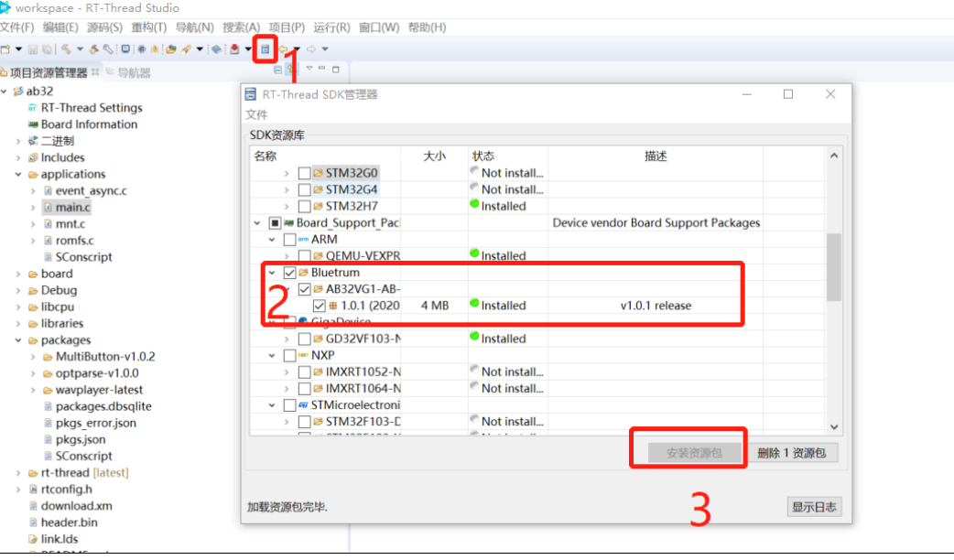Open the wrench settings toolbar icon
Viewport: 954px width, 560px height.
point(108,49)
